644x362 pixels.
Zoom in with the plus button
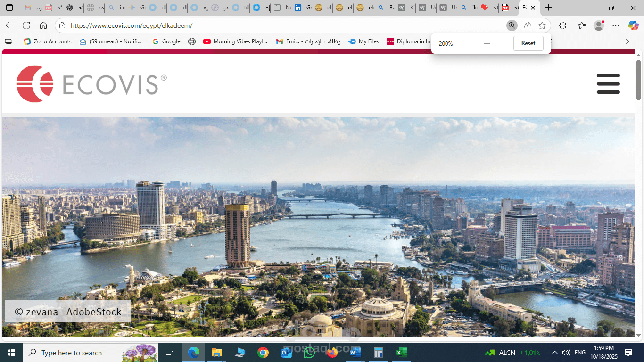[502, 43]
